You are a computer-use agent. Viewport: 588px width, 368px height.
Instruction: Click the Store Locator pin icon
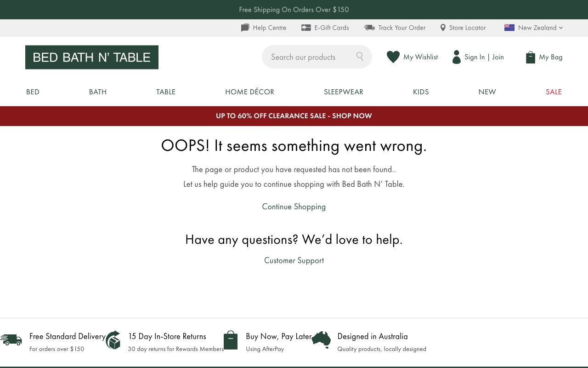click(443, 28)
